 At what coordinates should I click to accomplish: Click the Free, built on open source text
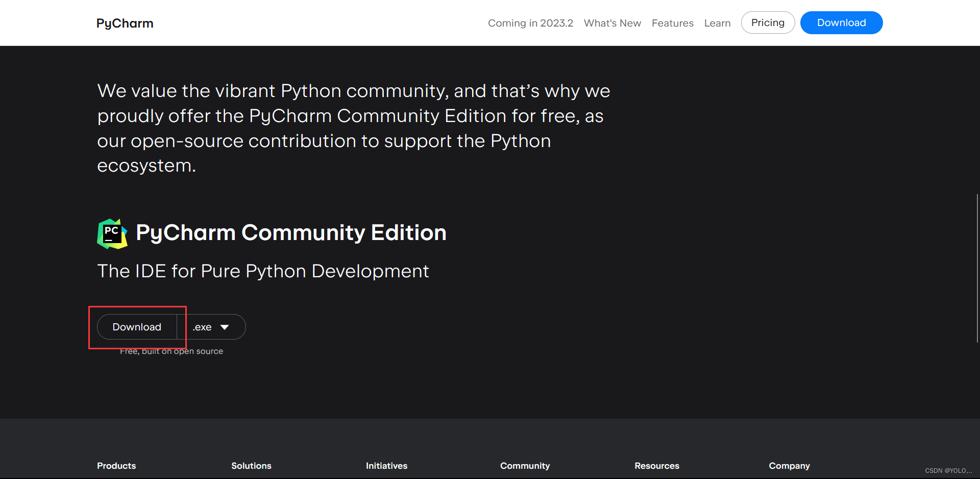[171, 351]
